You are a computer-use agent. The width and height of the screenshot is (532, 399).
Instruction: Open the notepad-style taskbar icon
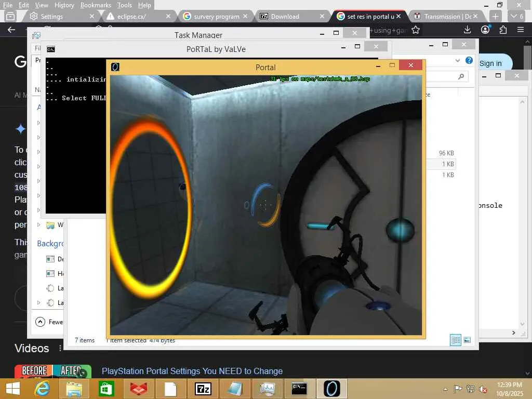tap(235, 389)
